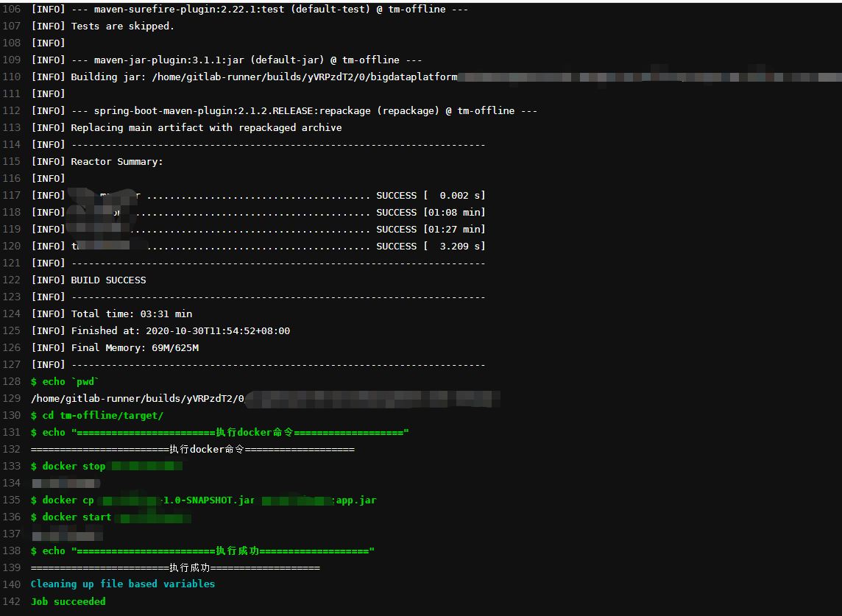Click line number 135 beside docker cp command

click(x=13, y=500)
